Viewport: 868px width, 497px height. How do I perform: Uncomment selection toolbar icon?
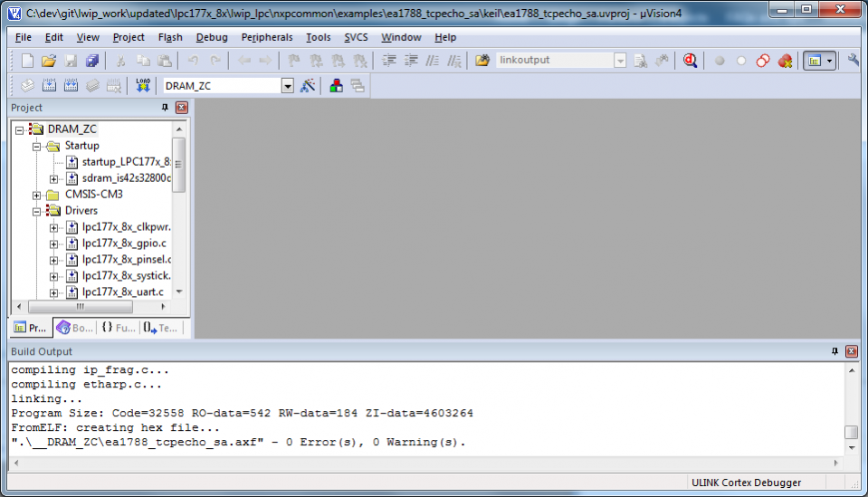454,61
